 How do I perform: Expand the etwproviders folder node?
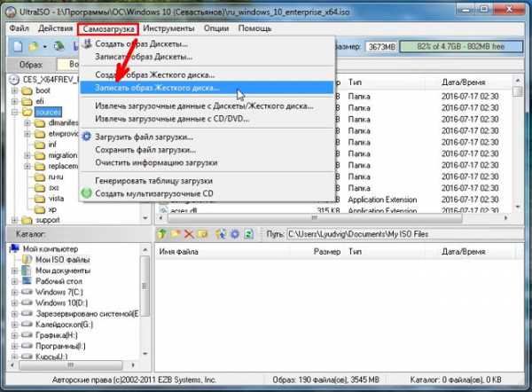tap(27, 134)
